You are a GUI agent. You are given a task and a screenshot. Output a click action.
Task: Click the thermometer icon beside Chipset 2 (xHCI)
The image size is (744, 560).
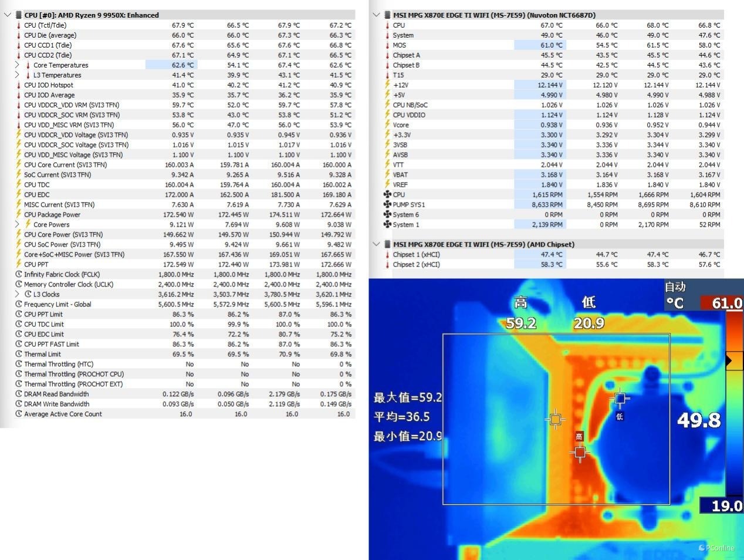pos(387,265)
